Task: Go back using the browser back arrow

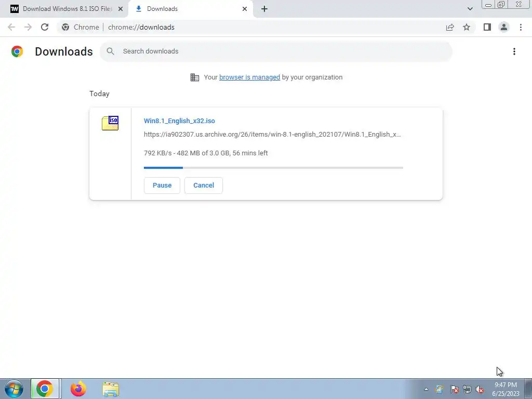Action: tap(11, 27)
